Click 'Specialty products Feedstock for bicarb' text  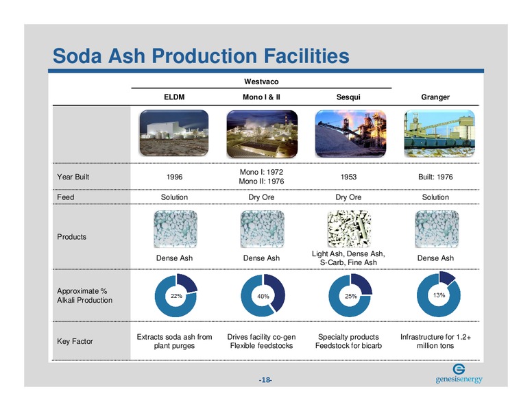[348, 341]
